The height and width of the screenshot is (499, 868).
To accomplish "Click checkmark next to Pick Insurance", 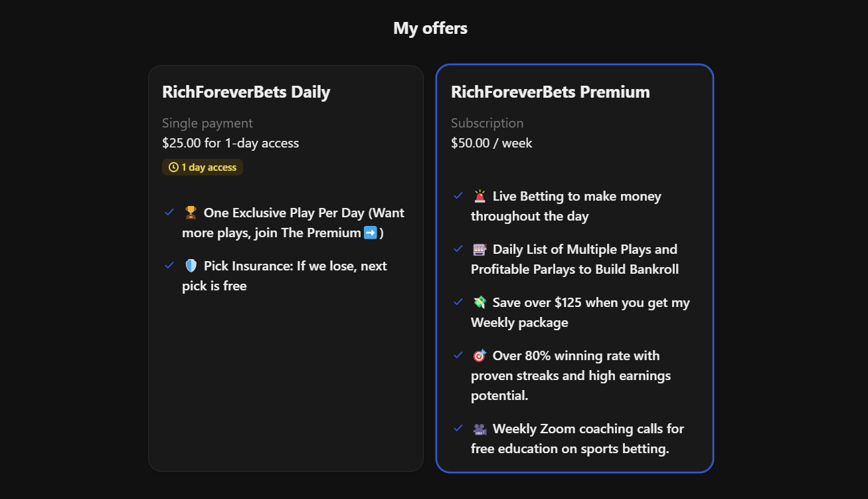I will tap(169, 265).
